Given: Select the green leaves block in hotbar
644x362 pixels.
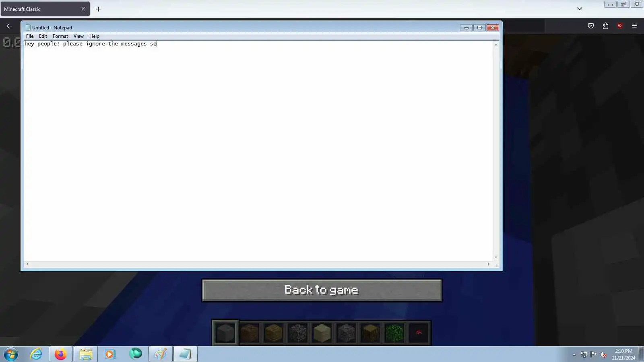Looking at the screenshot, I should pyautogui.click(x=394, y=333).
